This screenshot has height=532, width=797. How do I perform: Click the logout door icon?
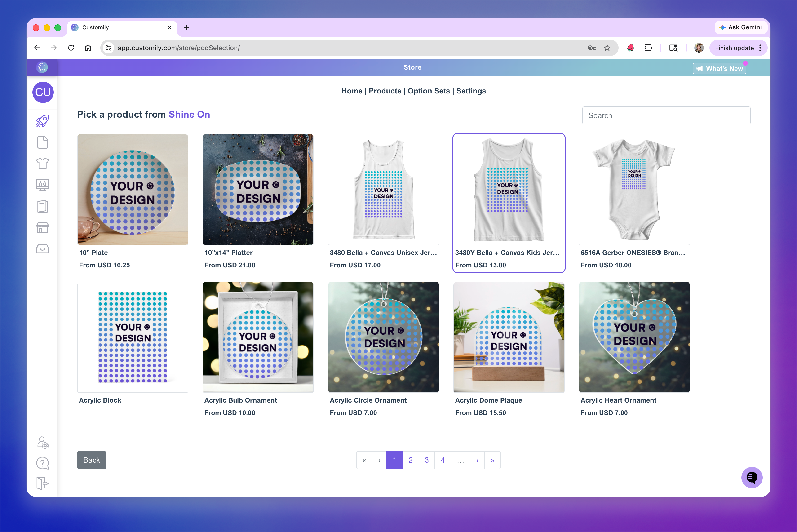(x=43, y=483)
